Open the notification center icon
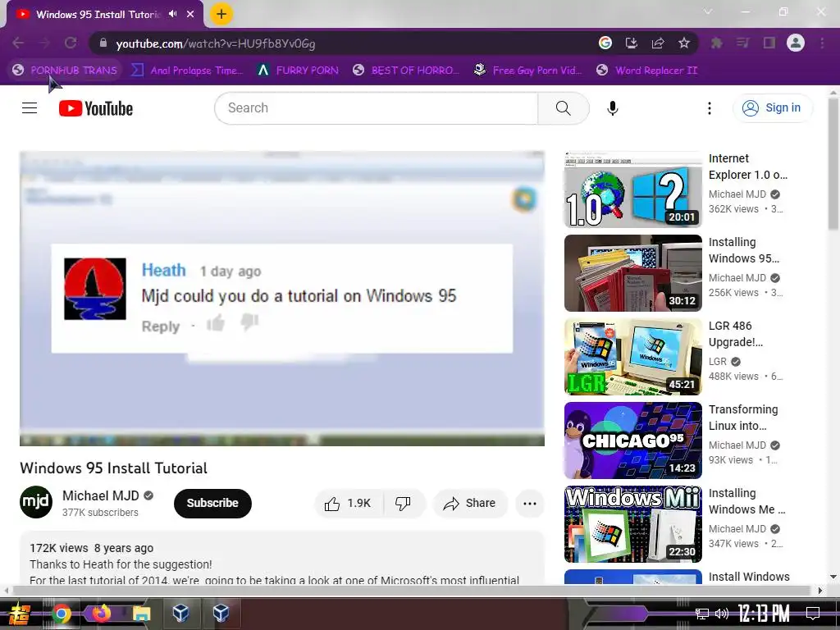 [813, 614]
